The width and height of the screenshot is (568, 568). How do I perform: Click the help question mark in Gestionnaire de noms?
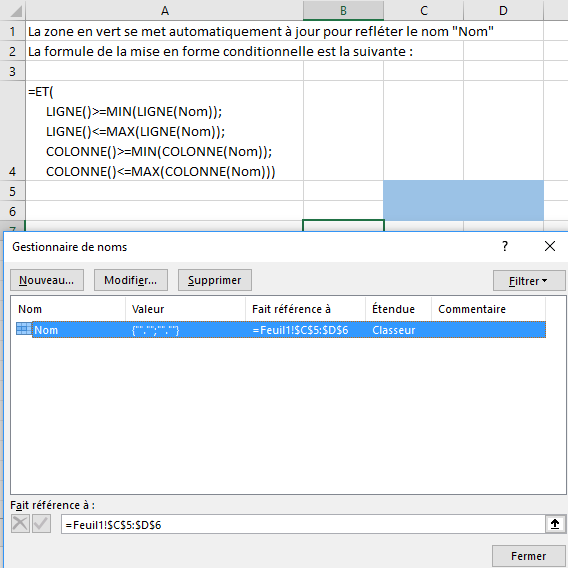(505, 246)
